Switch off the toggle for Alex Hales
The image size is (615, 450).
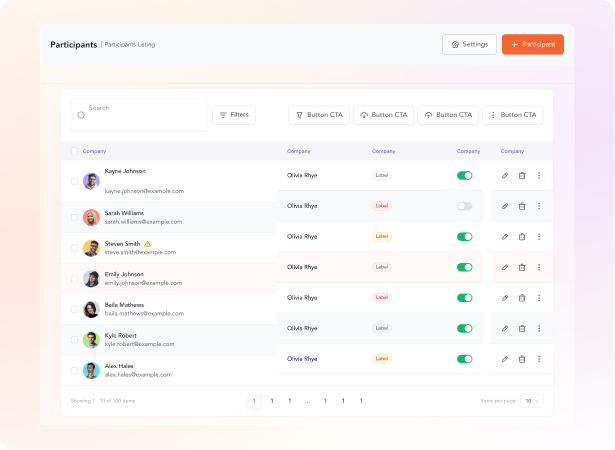click(x=465, y=359)
